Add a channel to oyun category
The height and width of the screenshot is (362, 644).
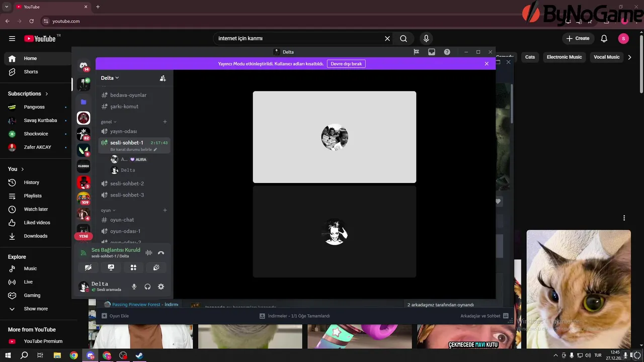tap(165, 210)
